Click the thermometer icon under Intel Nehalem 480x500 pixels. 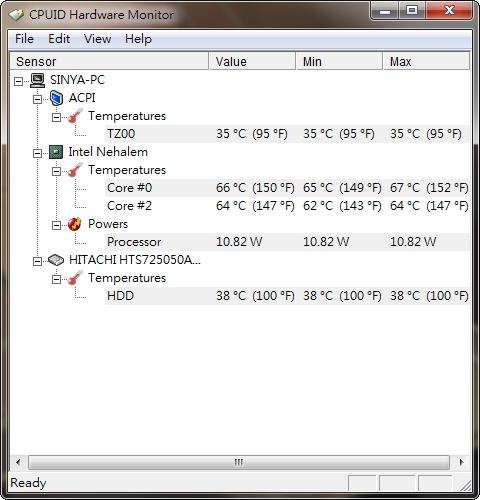pos(75,170)
